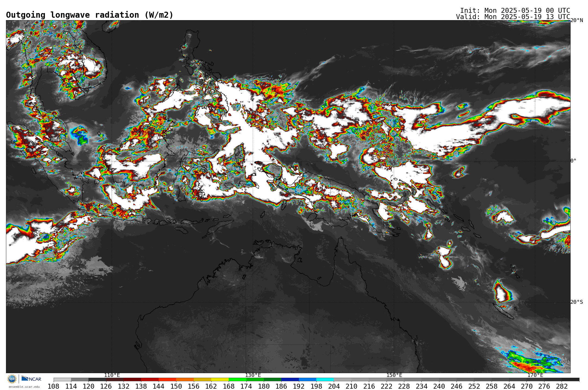Pick the yellow 162–168 colorbar swatch
588x390 pixels.
220,379
